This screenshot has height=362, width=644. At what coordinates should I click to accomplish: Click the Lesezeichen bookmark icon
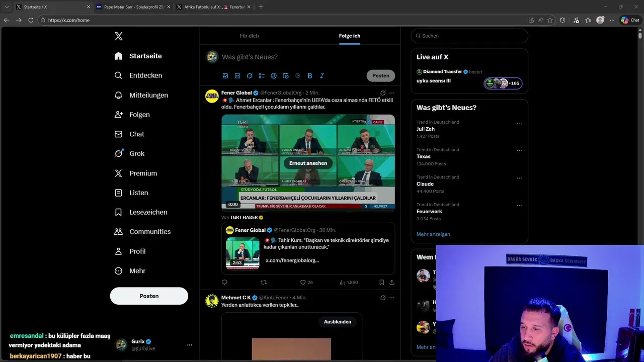click(118, 212)
